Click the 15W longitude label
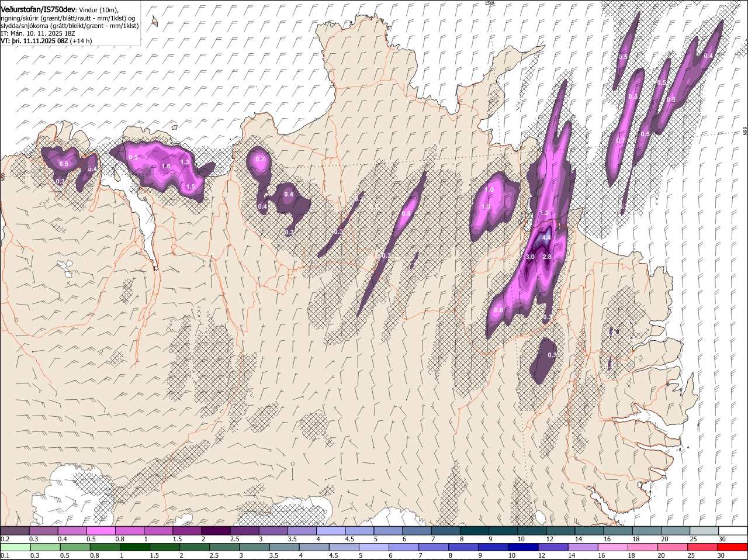This screenshot has width=748, height=560. (x=489, y=3)
